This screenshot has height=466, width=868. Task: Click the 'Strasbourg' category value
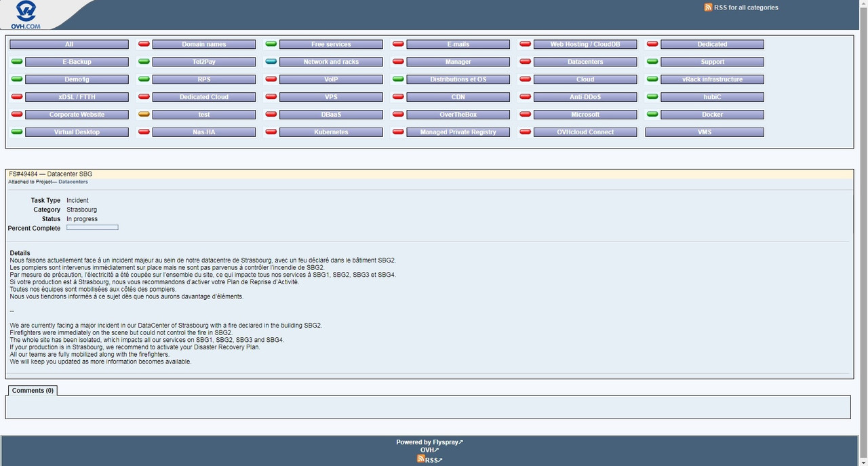click(81, 210)
